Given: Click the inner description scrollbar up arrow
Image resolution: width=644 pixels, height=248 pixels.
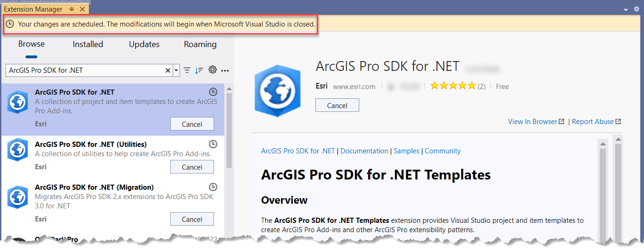Looking at the screenshot, I should click(x=603, y=144).
